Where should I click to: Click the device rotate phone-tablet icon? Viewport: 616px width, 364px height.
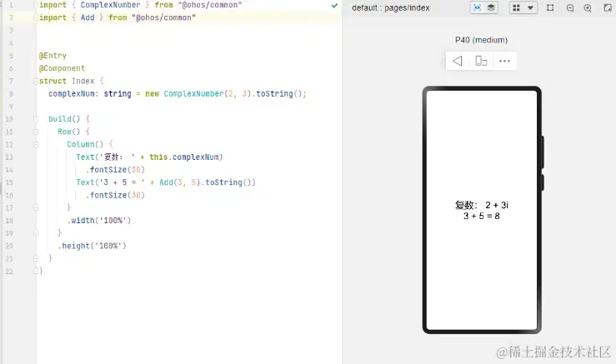click(x=481, y=61)
